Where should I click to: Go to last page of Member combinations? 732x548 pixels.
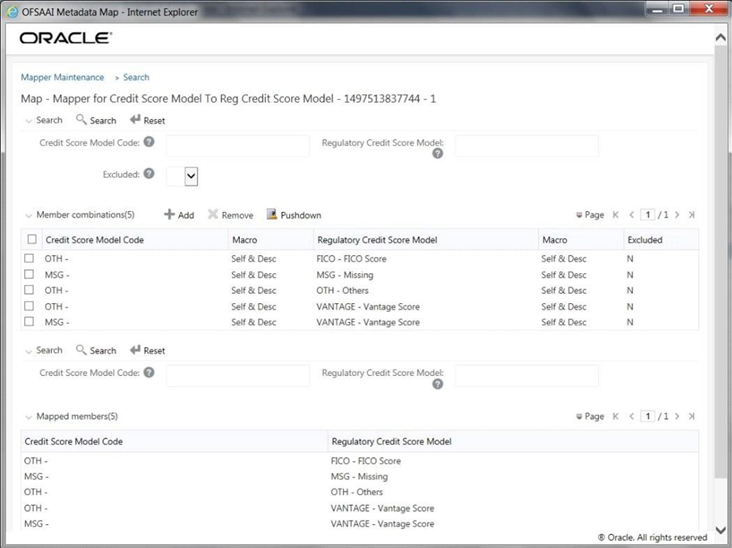pos(692,215)
